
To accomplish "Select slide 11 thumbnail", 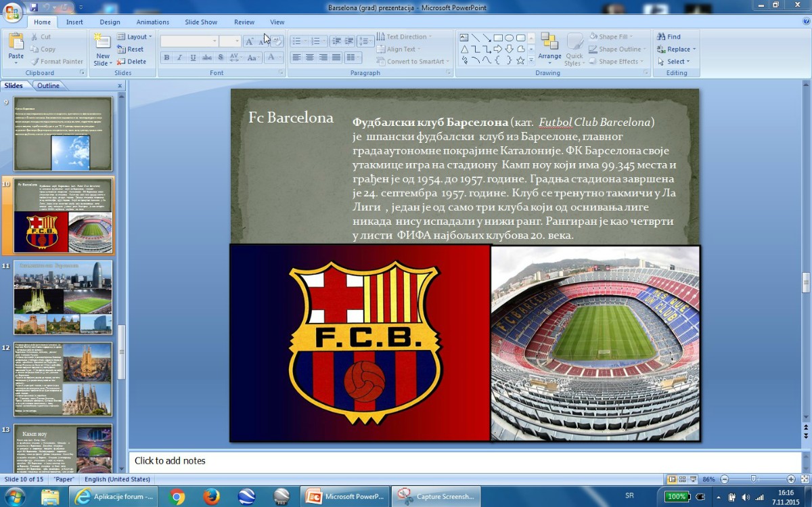I will [x=63, y=298].
